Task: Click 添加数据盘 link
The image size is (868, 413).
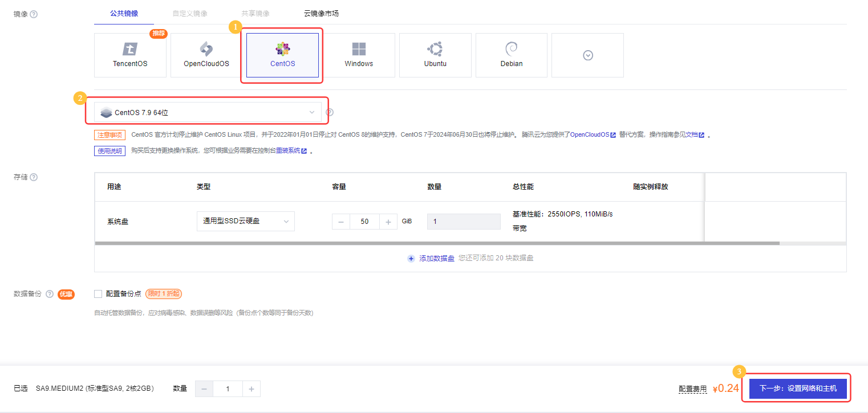Action: point(437,258)
